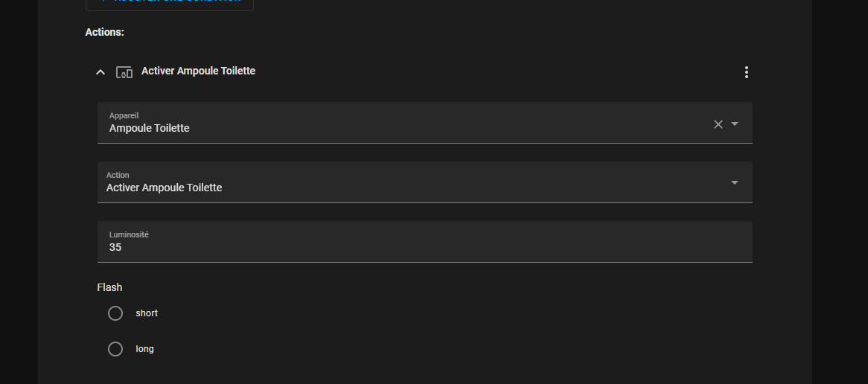Open the three-dot action options menu

pyautogui.click(x=746, y=72)
